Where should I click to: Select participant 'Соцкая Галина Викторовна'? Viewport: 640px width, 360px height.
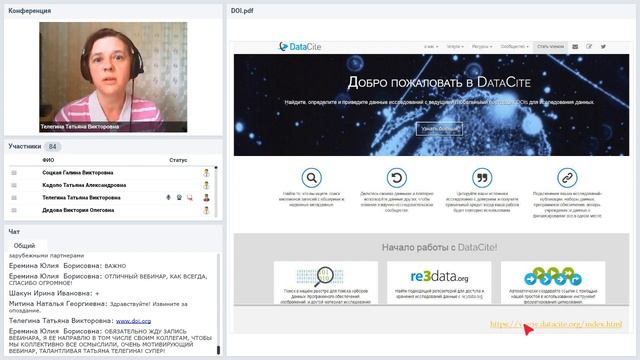[x=78, y=173]
